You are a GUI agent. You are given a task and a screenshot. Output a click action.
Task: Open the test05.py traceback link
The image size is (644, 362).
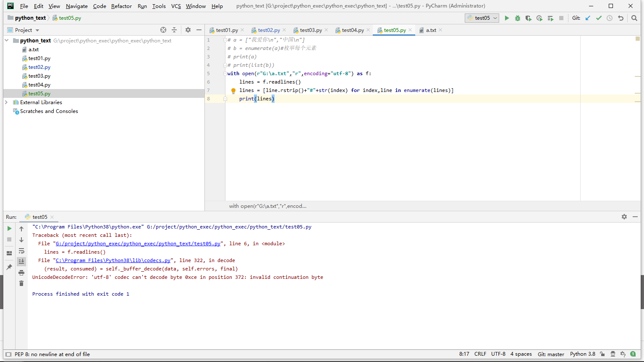tap(138, 244)
